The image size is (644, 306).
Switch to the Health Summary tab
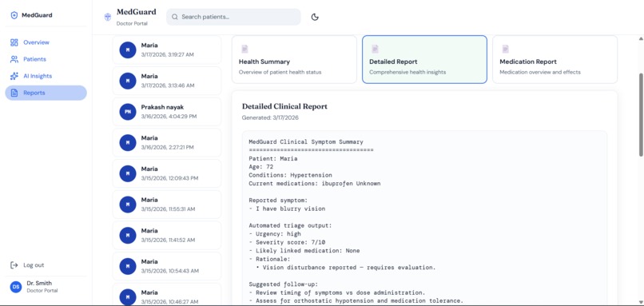pos(294,60)
